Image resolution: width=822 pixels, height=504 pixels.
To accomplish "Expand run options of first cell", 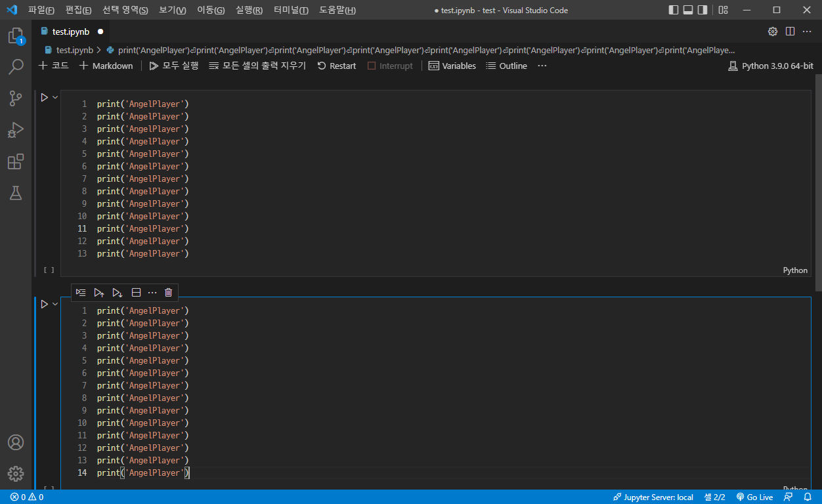I will coord(55,97).
